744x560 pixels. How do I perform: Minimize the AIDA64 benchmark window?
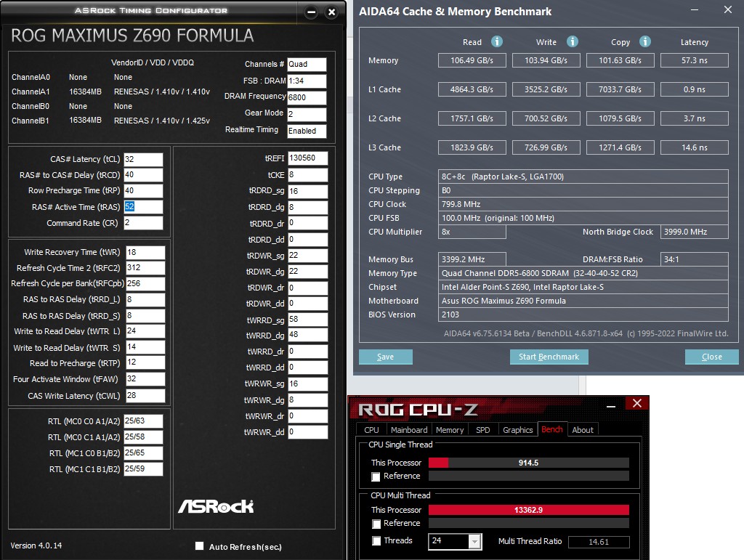click(x=694, y=9)
